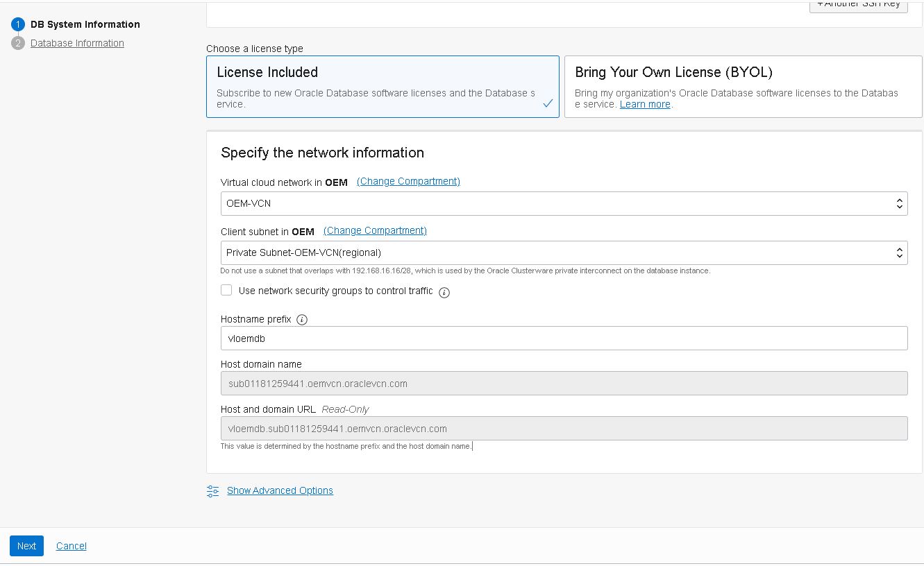Select the License Included option

click(x=383, y=86)
